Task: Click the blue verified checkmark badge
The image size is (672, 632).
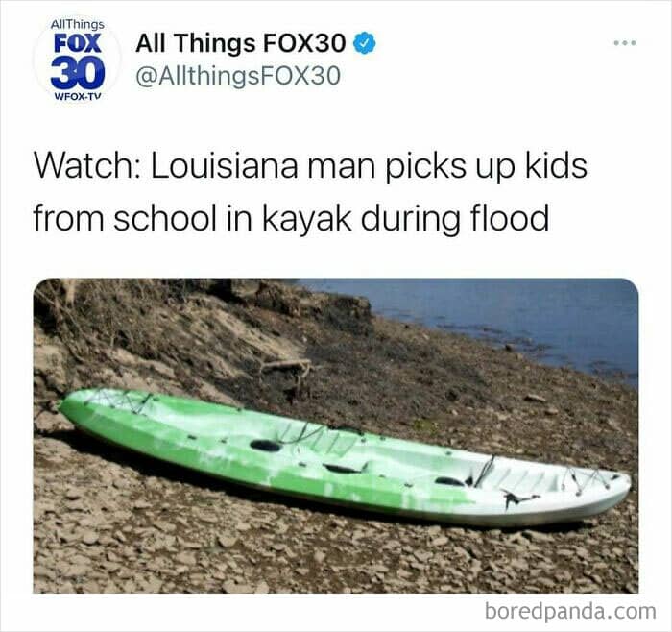Action: tap(364, 43)
